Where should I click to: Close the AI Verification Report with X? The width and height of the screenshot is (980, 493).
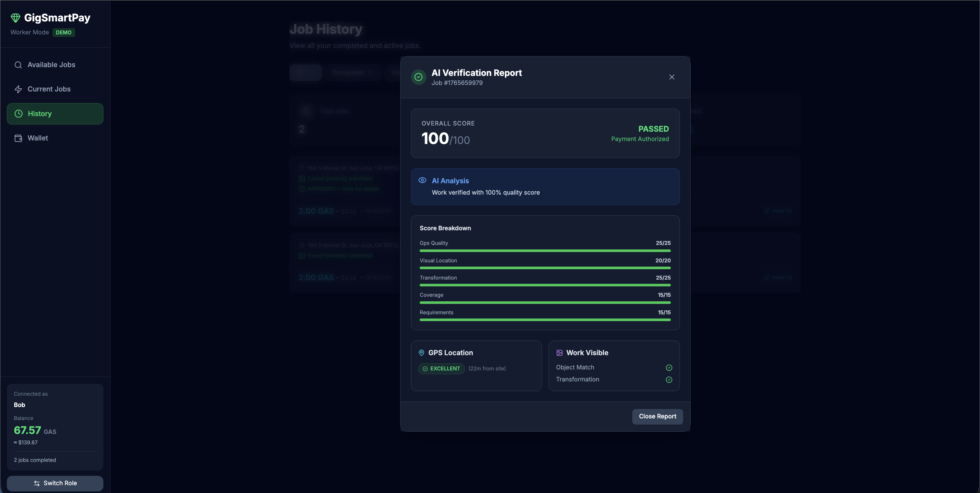[x=671, y=77]
